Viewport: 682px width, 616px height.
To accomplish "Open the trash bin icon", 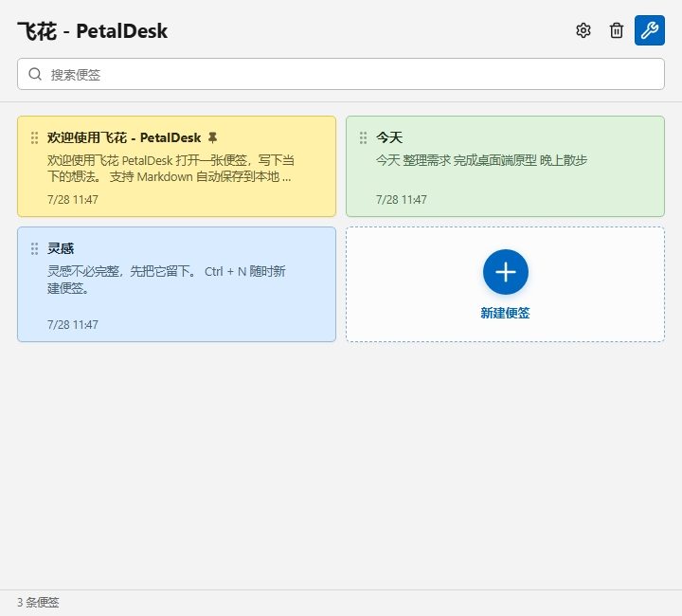I will point(617,30).
